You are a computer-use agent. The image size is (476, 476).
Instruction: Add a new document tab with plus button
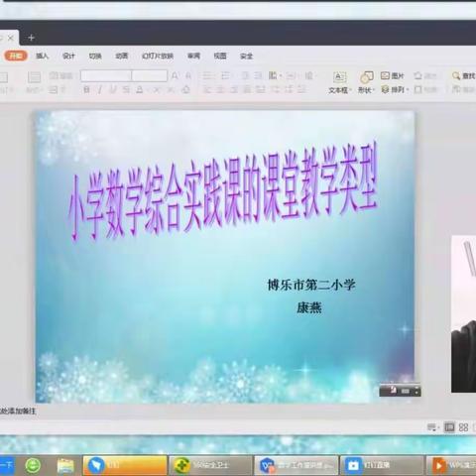click(x=31, y=38)
